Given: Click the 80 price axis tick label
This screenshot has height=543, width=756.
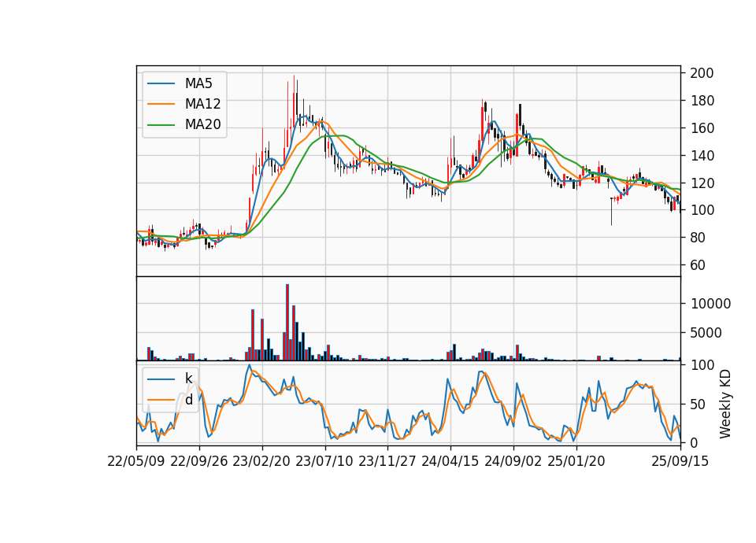Looking at the screenshot, I should pos(698,238).
